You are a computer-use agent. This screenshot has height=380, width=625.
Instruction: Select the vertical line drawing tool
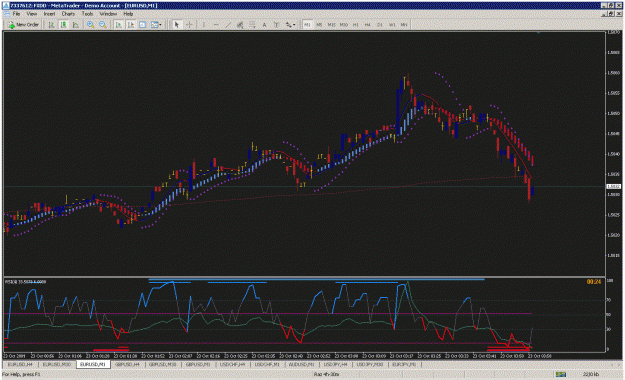[x=203, y=25]
